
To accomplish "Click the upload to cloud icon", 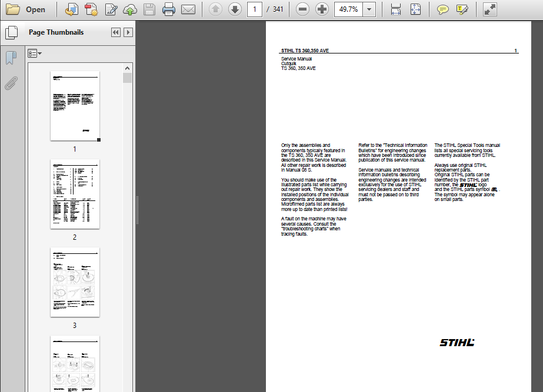I will (130, 9).
